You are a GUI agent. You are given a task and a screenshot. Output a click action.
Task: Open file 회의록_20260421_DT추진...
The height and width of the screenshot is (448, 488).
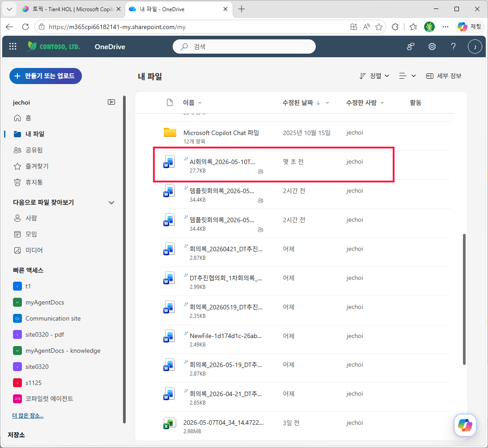[226, 249]
